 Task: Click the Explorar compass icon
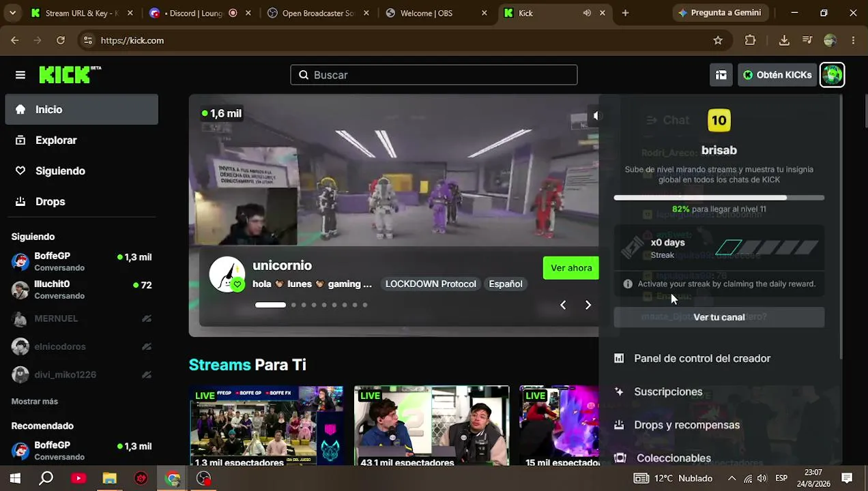pos(20,140)
